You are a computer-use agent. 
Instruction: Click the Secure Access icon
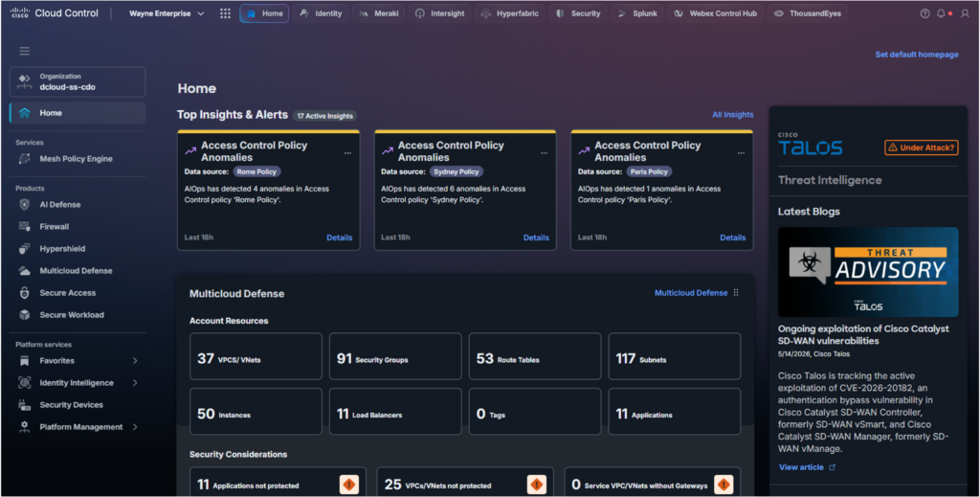[24, 293]
